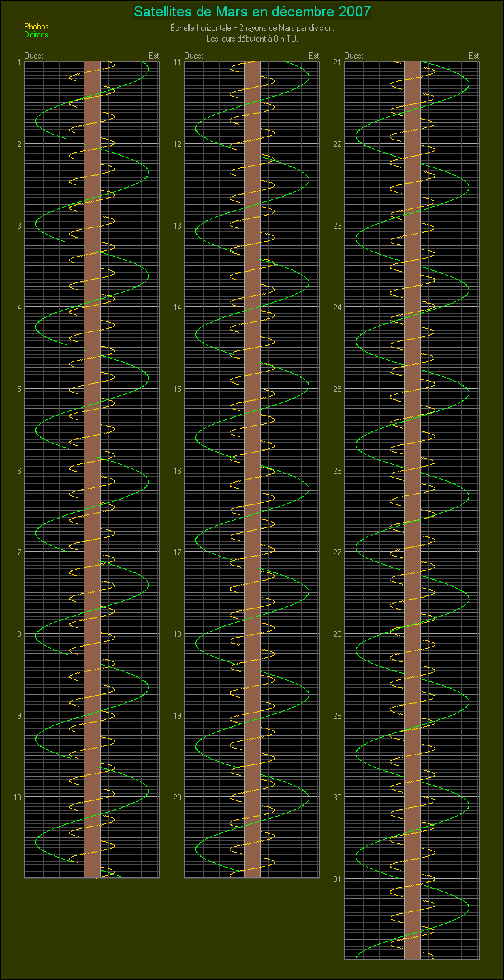The width and height of the screenshot is (504, 980).
Task: Click the Est label above the day 11 column
Action: point(313,56)
